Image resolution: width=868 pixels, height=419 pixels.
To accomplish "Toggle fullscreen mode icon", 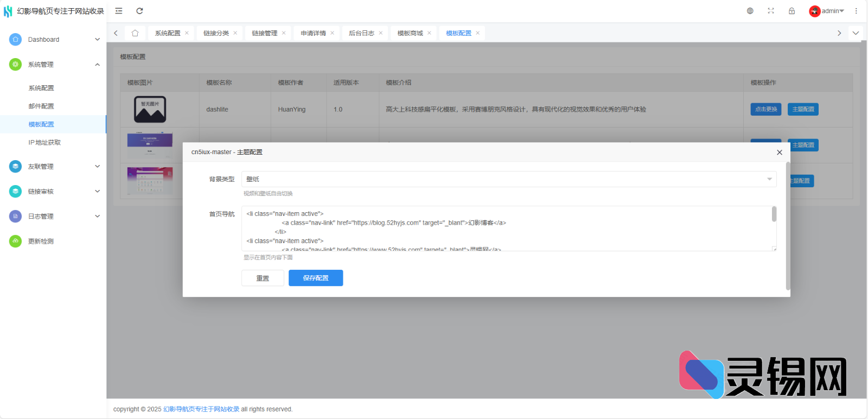I will pyautogui.click(x=771, y=11).
